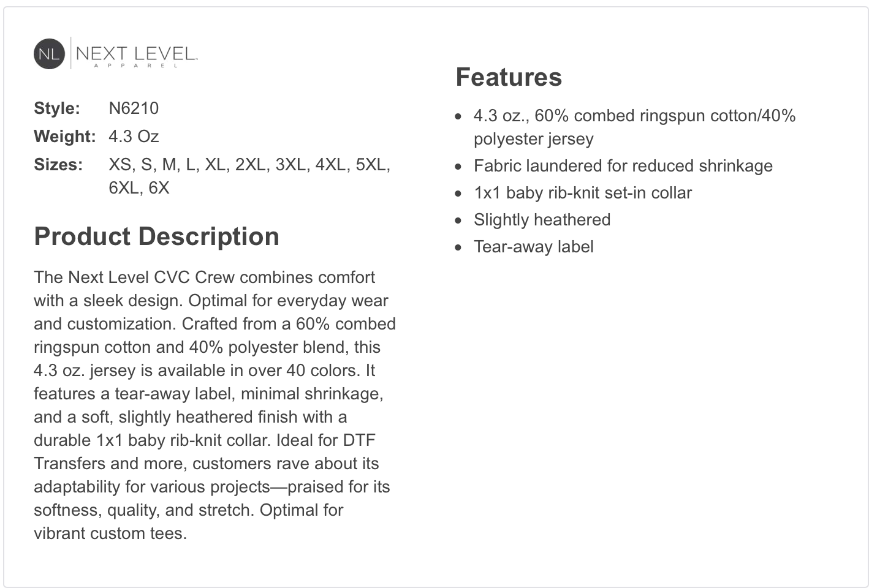Image resolution: width=869 pixels, height=588 pixels.
Task: Click the N6210 style number
Action: 134,108
